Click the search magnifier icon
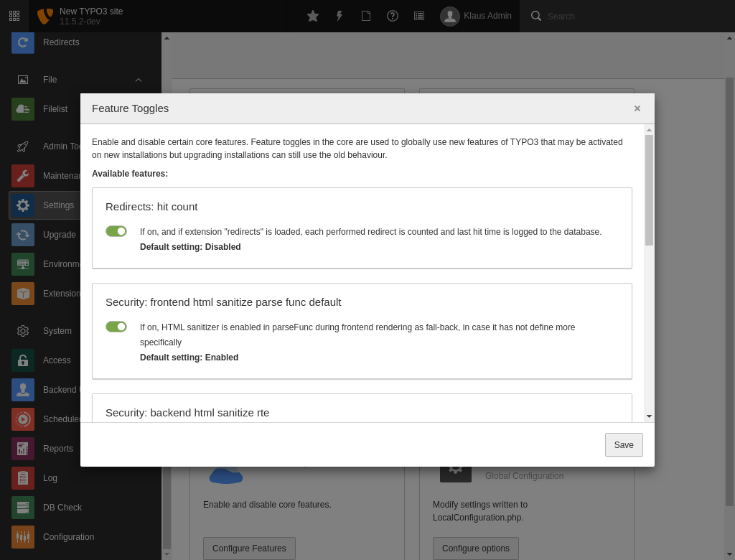The height and width of the screenshot is (560, 735). (x=535, y=16)
